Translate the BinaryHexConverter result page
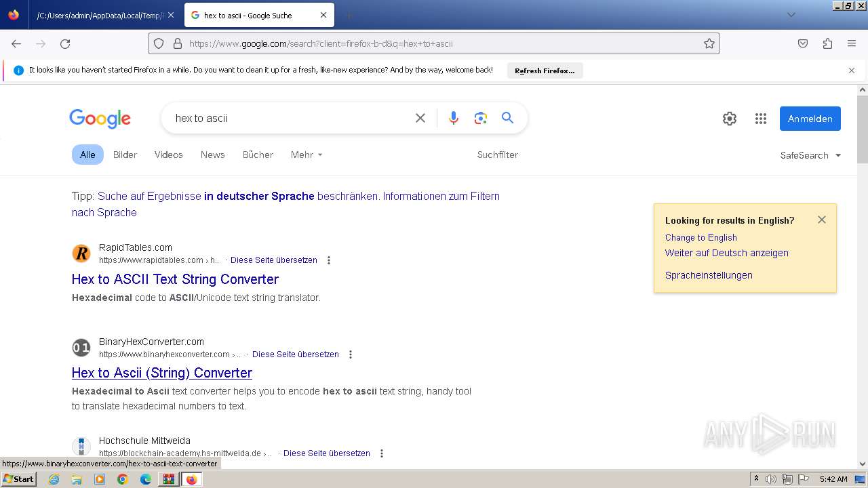Screen dimensions: 868x488 [296, 354]
